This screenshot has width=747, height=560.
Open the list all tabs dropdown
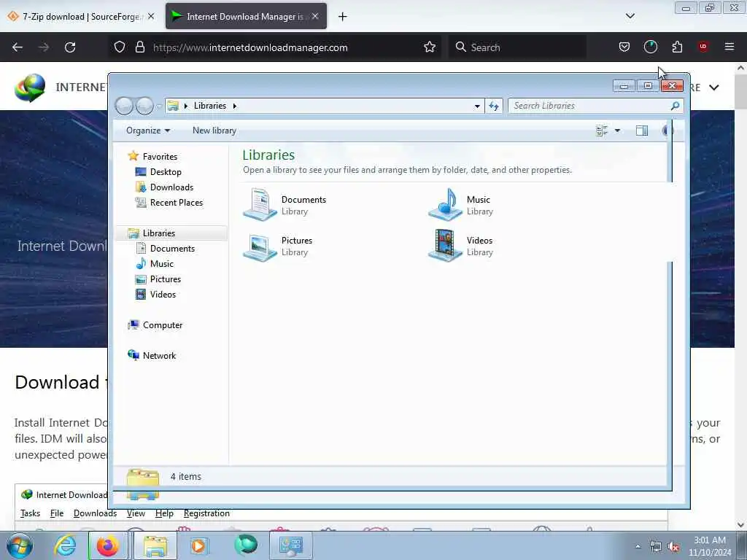pyautogui.click(x=630, y=16)
